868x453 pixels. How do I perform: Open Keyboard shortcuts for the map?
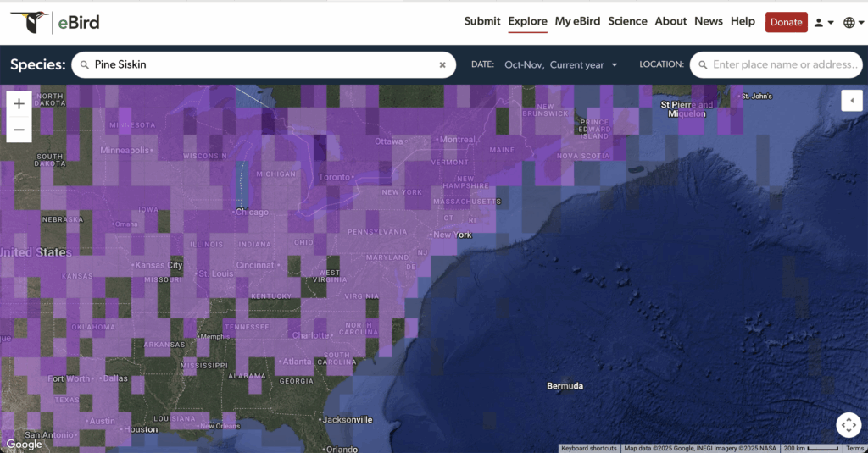[x=588, y=448]
